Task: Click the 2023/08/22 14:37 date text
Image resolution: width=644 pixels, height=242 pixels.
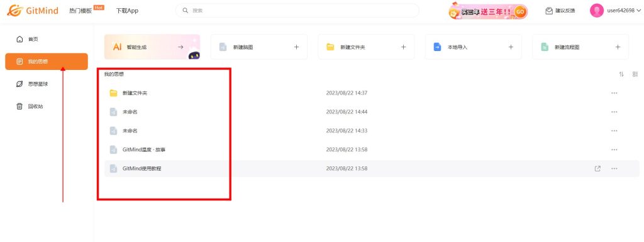Action: point(347,93)
